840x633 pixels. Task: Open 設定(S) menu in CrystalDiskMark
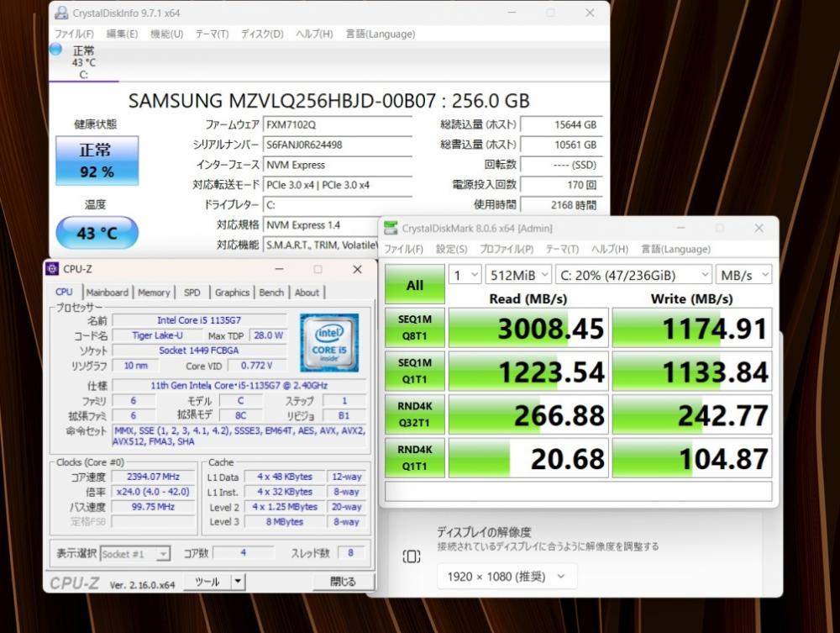[x=451, y=249]
